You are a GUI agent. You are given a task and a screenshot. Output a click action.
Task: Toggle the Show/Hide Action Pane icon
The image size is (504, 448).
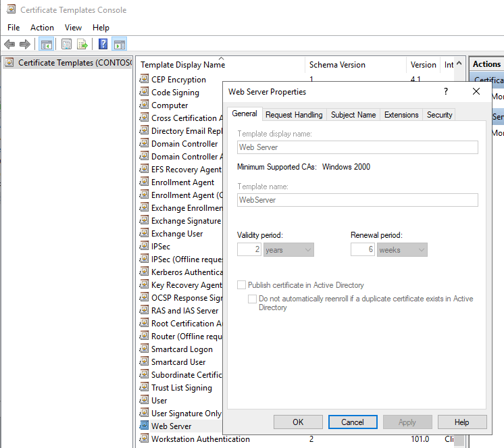pyautogui.click(x=119, y=45)
